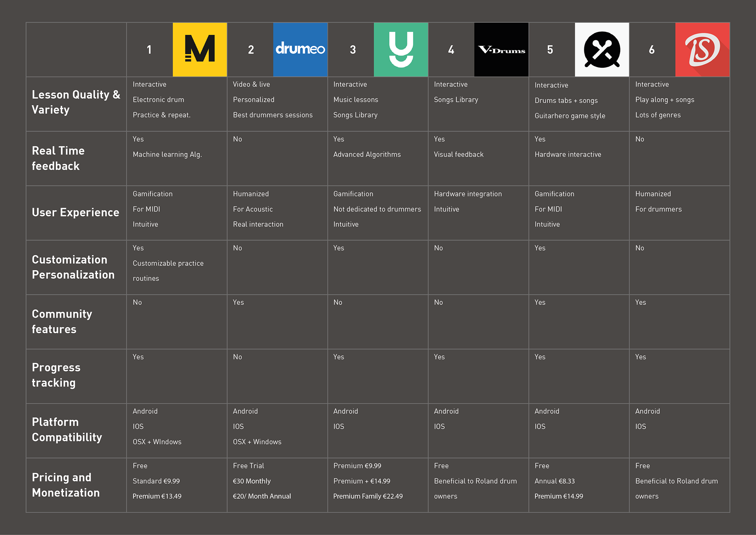
Task: Click "For Acoustic" text
Action: click(253, 209)
